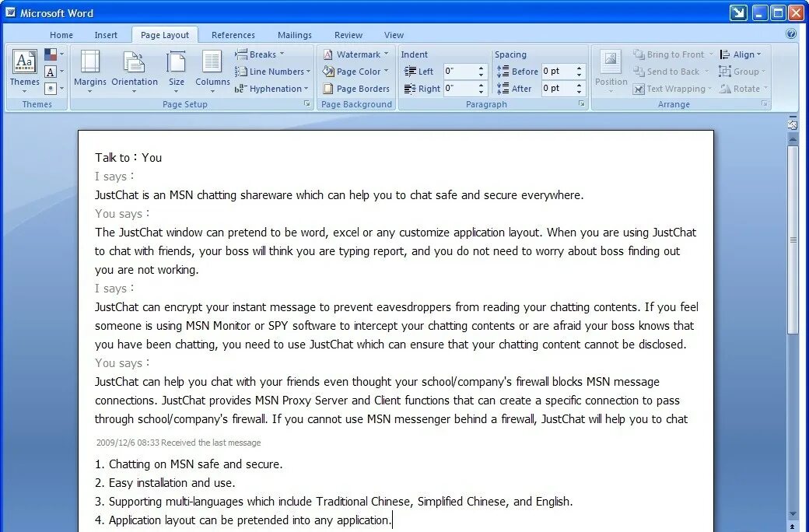809x532 pixels.
Task: Open the Position picture menu
Action: pos(611,72)
